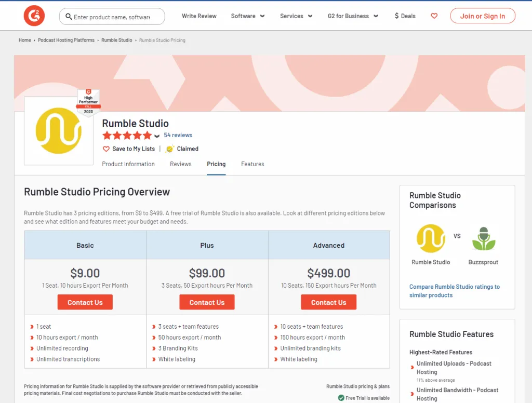Switch to the Reviews tab
This screenshot has width=532, height=403.
click(180, 164)
